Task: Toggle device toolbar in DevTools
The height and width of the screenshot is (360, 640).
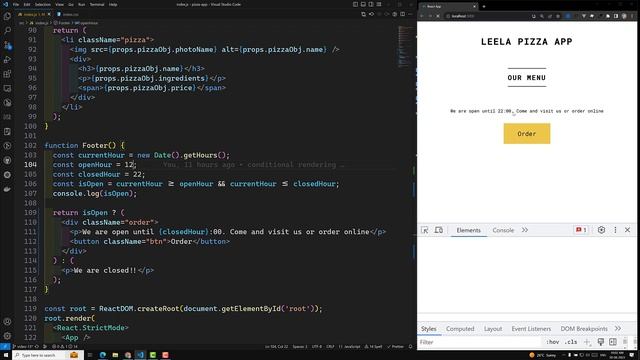Action: (x=439, y=230)
